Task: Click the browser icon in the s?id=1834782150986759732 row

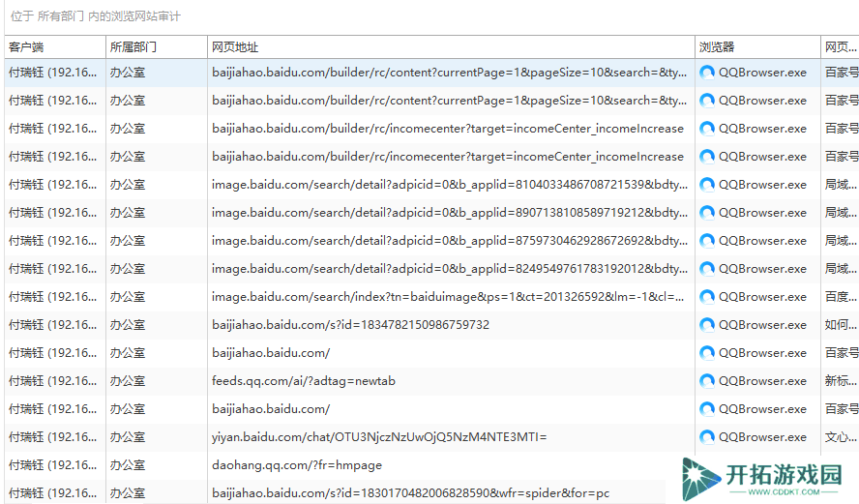Action: coord(707,325)
